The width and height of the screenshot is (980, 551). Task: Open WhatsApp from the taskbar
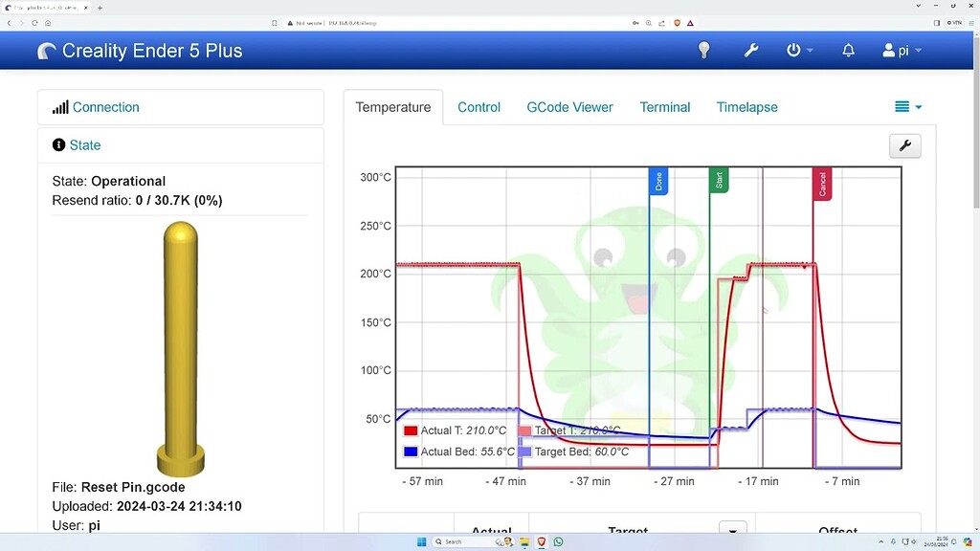coord(559,541)
